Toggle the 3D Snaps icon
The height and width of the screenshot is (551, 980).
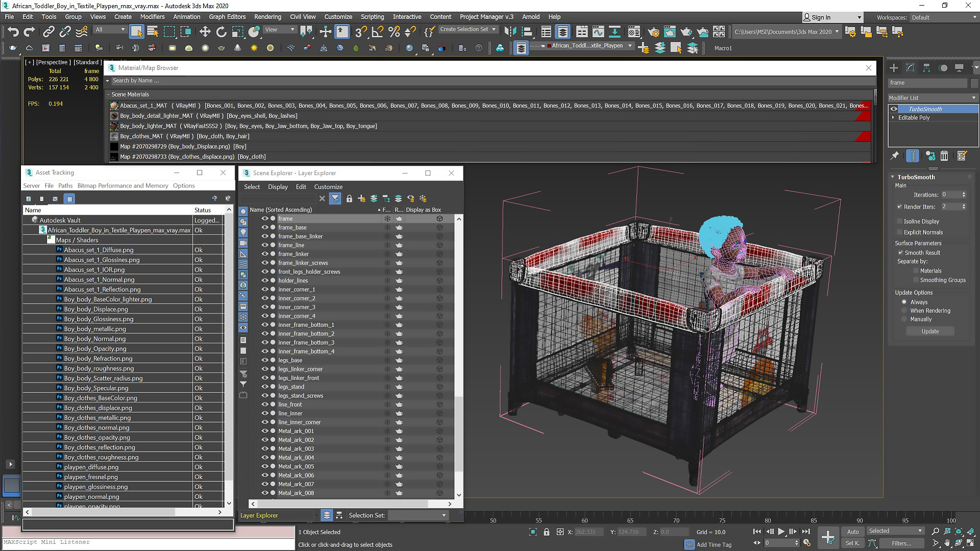point(361,32)
